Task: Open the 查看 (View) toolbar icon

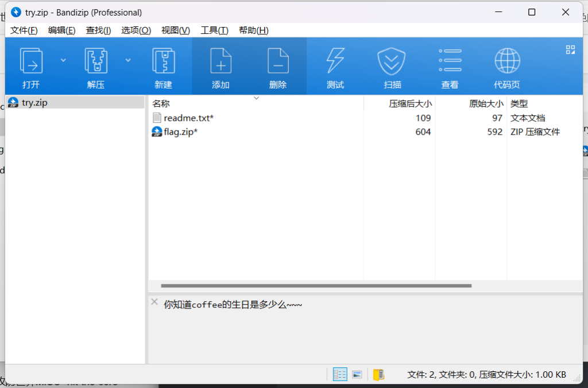Action: pyautogui.click(x=450, y=62)
